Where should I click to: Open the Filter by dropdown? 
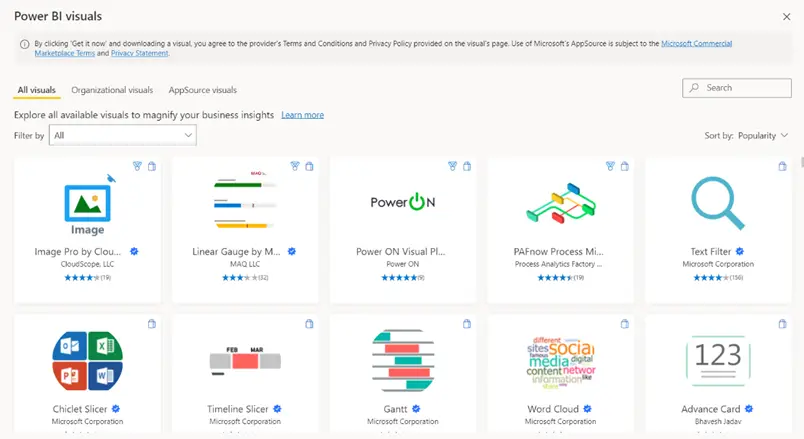[122, 135]
